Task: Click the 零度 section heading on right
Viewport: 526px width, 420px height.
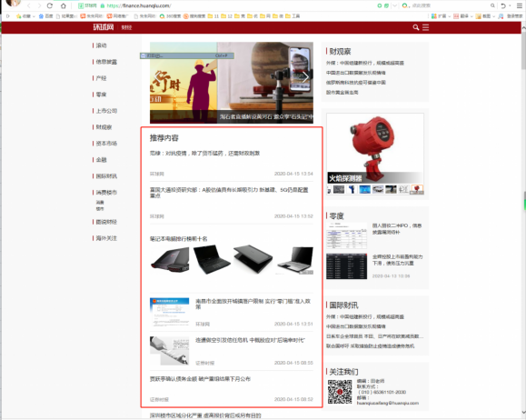Action: click(x=336, y=215)
